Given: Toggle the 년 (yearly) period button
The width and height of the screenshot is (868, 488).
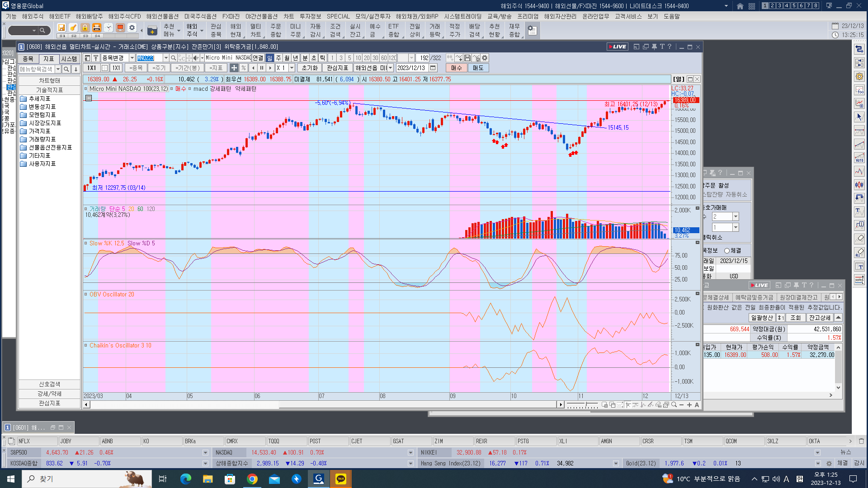Looking at the screenshot, I should (x=296, y=58).
